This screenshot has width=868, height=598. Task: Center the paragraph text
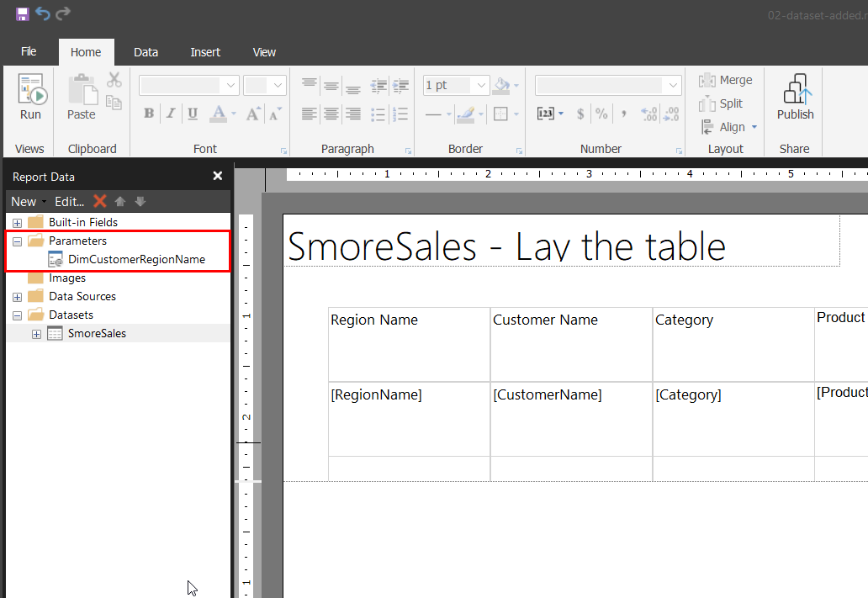[331, 114]
